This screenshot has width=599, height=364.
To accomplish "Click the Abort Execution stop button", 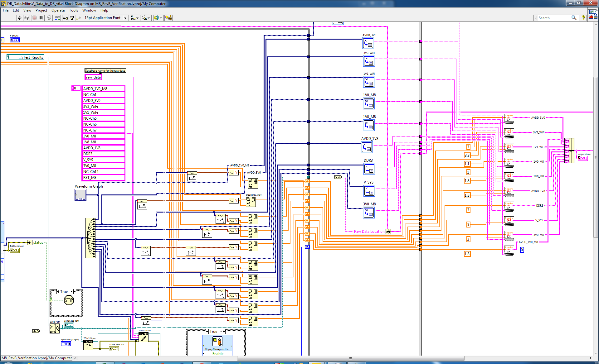I will pyautogui.click(x=34, y=18).
